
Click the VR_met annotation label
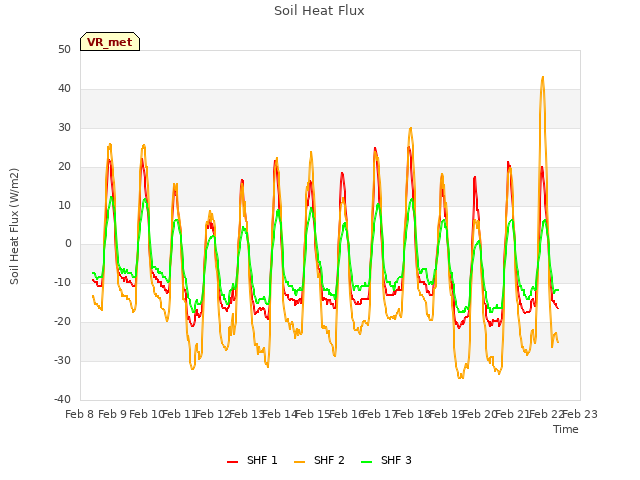(110, 42)
